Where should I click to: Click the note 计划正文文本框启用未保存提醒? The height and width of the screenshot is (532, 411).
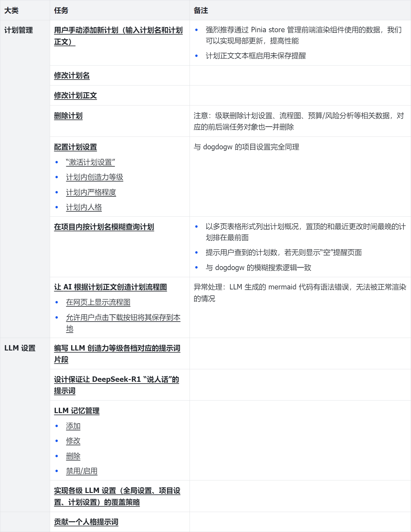[256, 56]
